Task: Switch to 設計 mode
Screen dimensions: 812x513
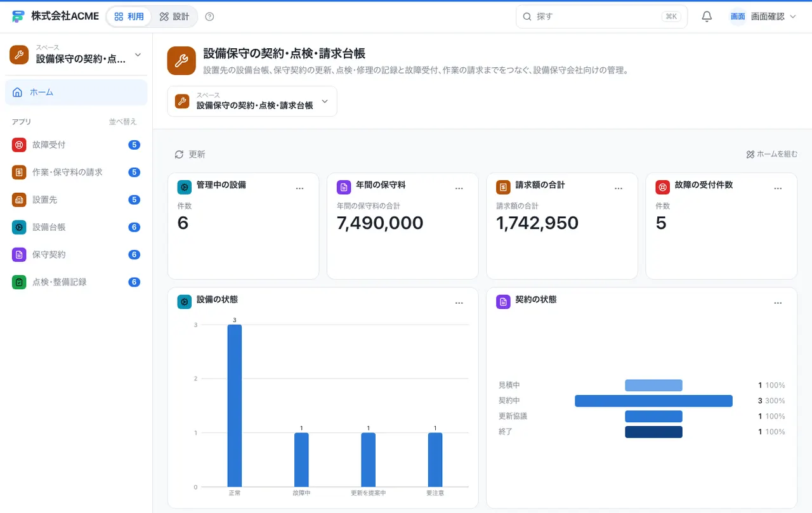Action: 174,16
